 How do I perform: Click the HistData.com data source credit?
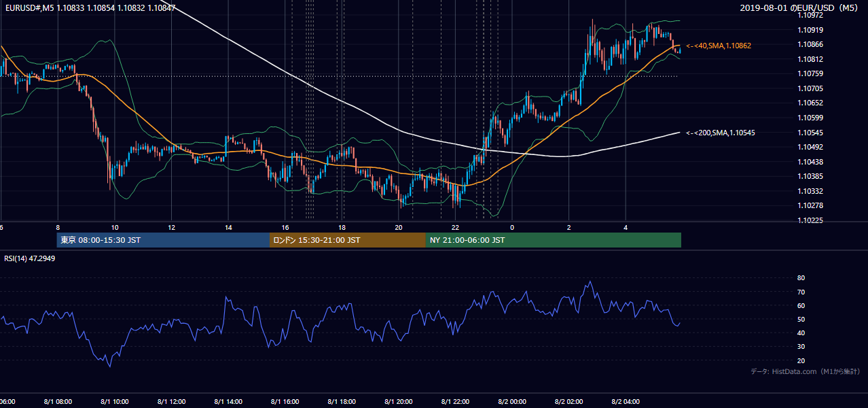(805, 371)
